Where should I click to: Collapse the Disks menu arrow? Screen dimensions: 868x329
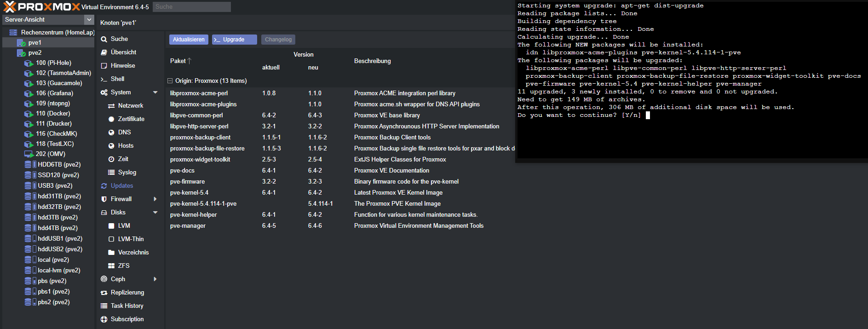pyautogui.click(x=155, y=213)
